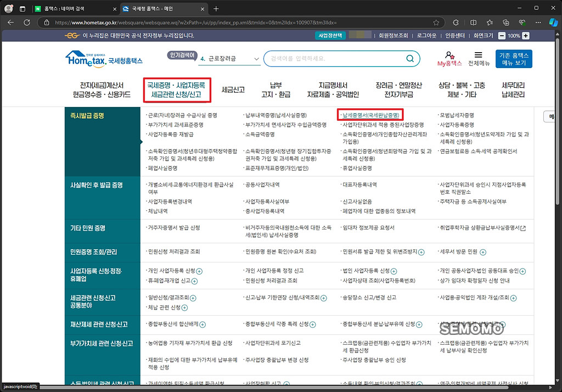Click 사업장선택 button

point(330,36)
